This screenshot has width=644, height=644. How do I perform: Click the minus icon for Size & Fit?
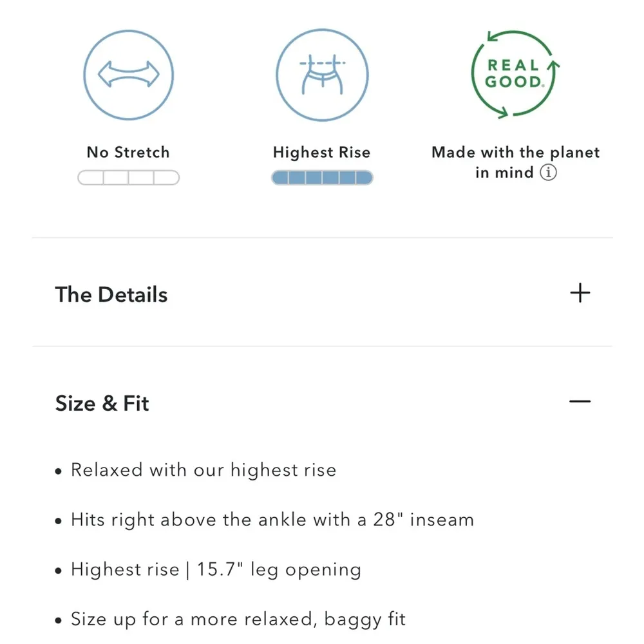(x=580, y=401)
